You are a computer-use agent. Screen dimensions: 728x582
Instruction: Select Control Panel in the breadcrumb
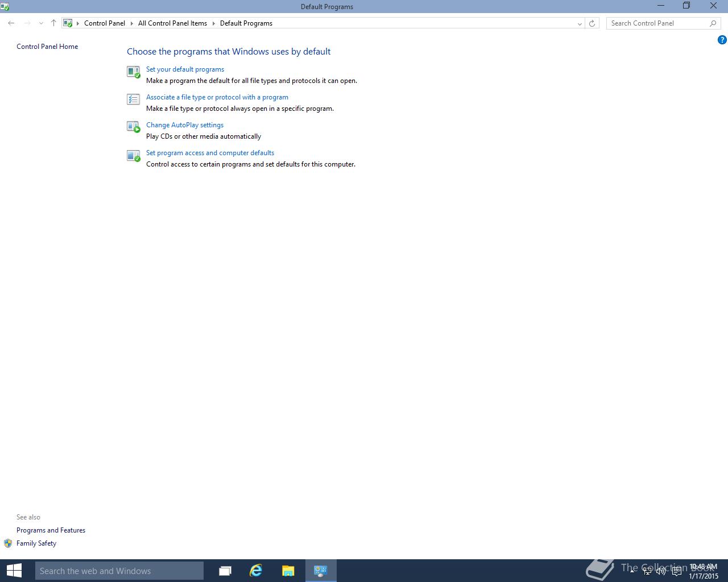105,23
